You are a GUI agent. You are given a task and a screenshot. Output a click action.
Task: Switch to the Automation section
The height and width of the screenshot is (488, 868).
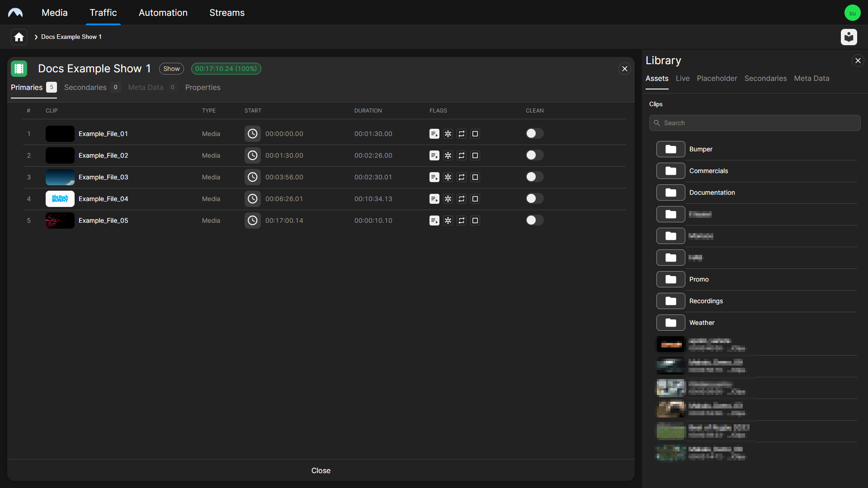tap(163, 13)
